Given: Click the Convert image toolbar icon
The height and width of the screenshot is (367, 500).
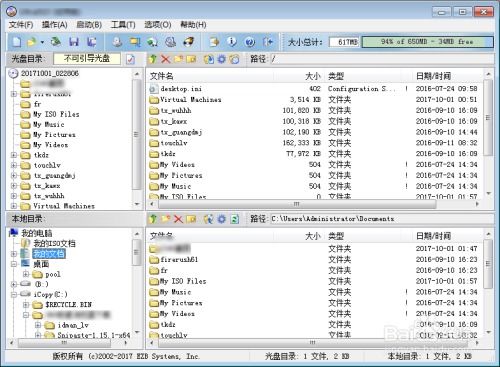Looking at the screenshot, I should tap(135, 42).
